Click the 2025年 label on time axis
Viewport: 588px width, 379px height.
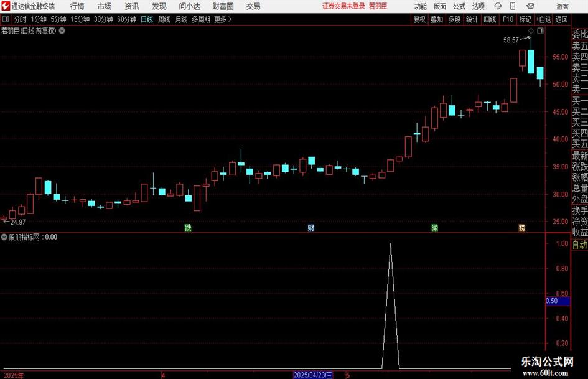tap(13, 375)
